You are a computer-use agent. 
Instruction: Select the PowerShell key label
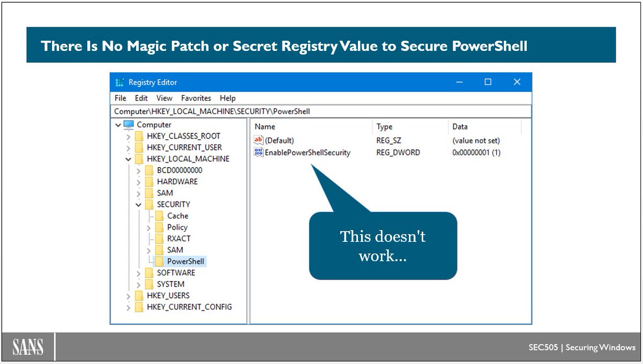[185, 261]
